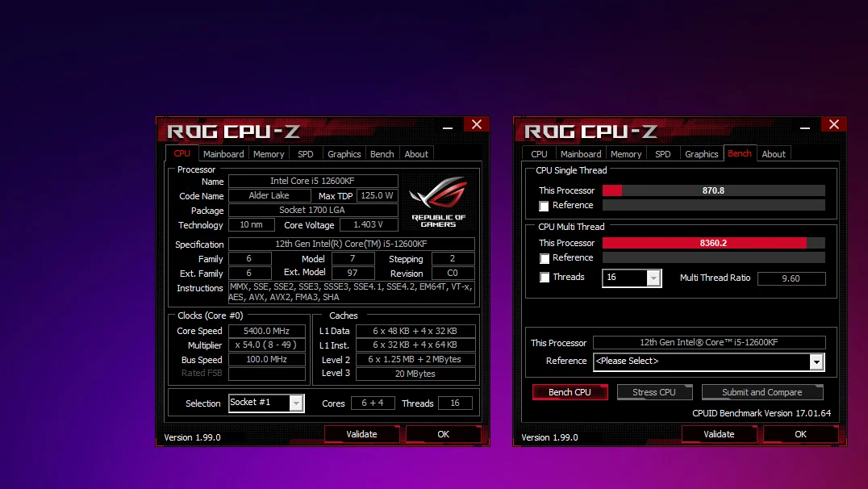Click the Max TDP 125.0 W value

tap(377, 195)
